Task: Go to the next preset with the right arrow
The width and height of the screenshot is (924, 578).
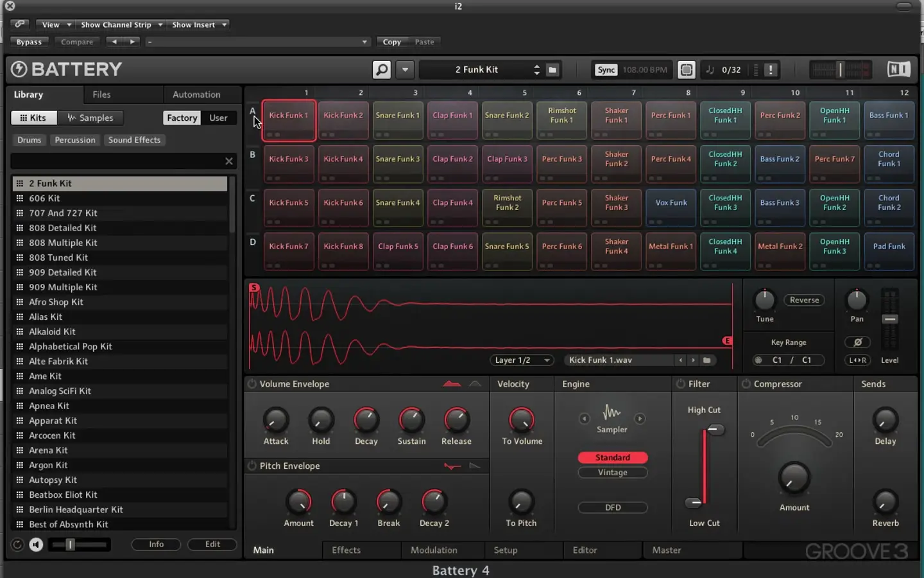Action: [x=132, y=42]
